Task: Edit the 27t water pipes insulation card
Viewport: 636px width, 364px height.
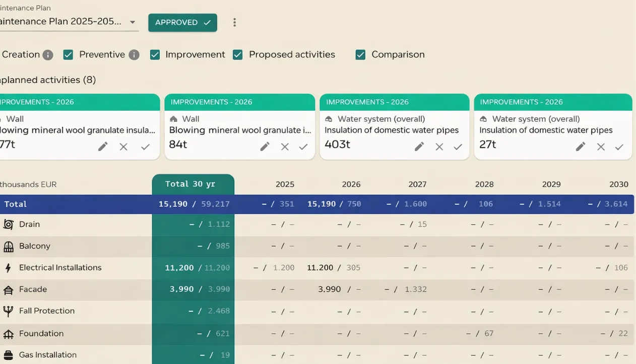Action: [x=581, y=147]
